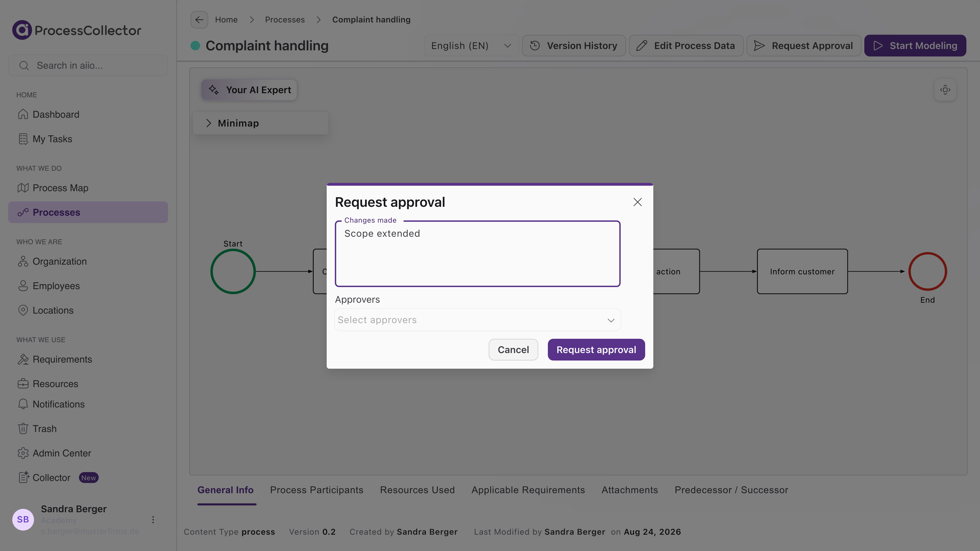Open English (EN) language dropdown
The width and height of the screenshot is (980, 551).
click(x=471, y=46)
